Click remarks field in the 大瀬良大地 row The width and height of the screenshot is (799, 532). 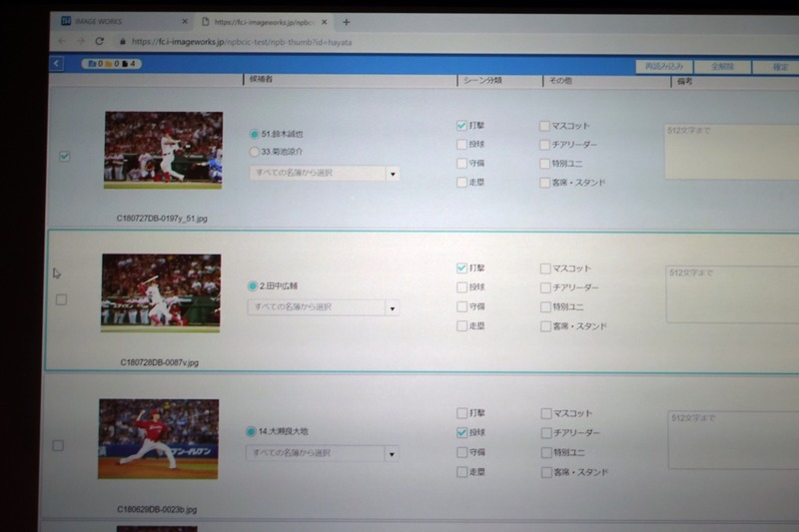[x=733, y=440]
